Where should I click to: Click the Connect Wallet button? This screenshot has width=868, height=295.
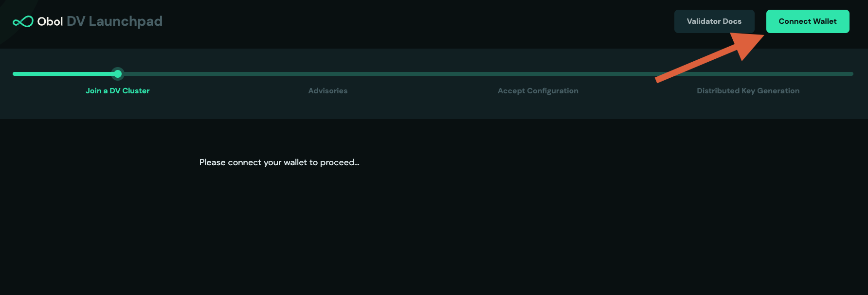point(808,21)
